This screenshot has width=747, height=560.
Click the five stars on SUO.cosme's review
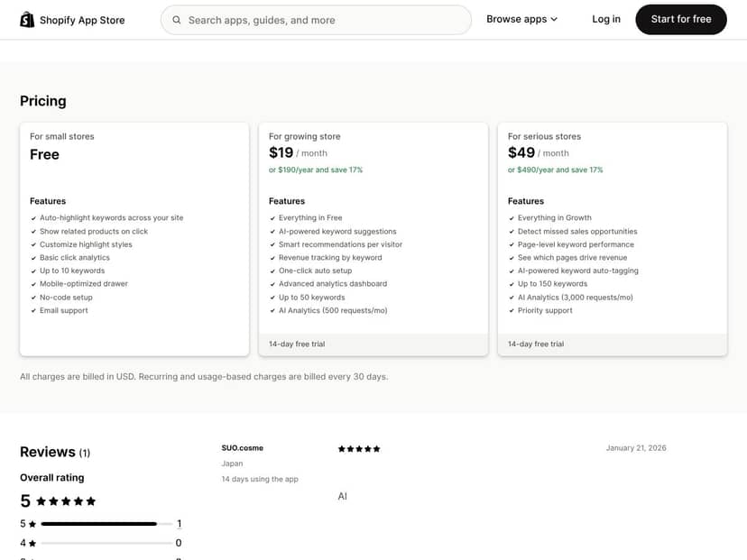[x=359, y=447]
